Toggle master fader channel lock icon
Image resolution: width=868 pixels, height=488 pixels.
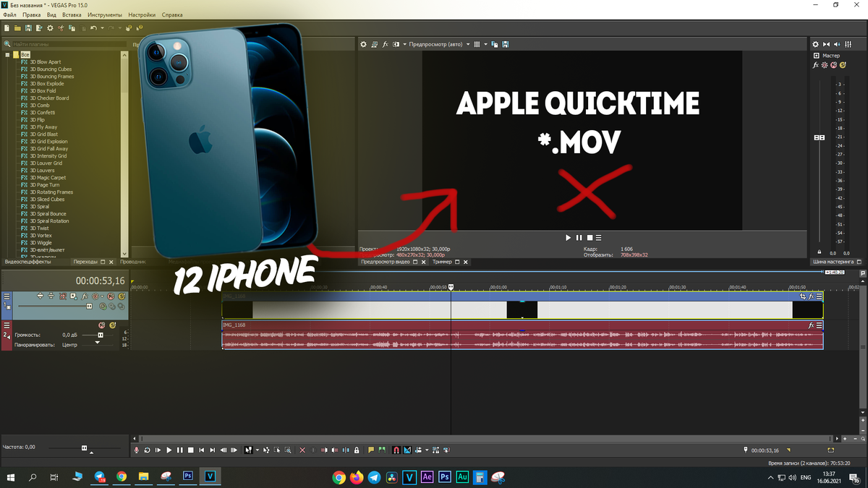click(820, 252)
